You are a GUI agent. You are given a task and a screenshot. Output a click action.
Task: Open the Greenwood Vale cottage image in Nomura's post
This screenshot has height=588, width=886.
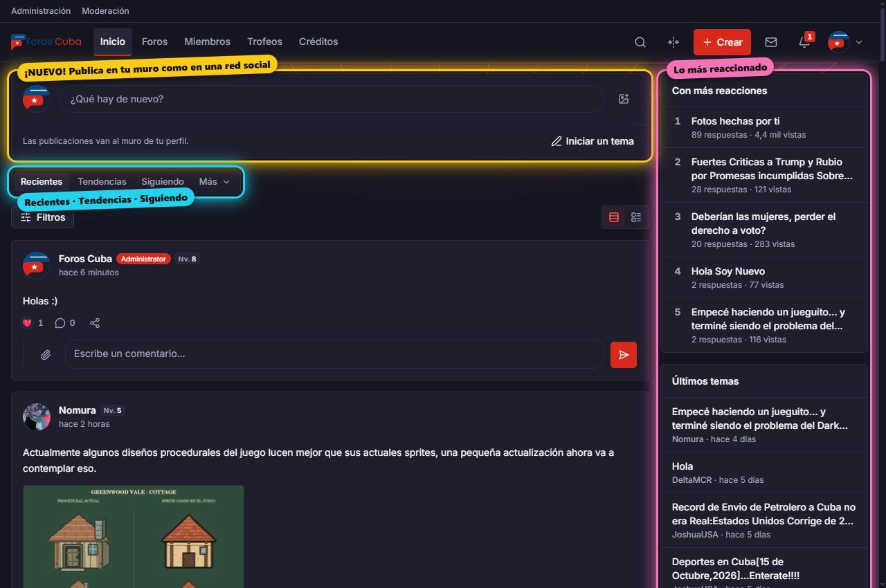click(x=134, y=537)
